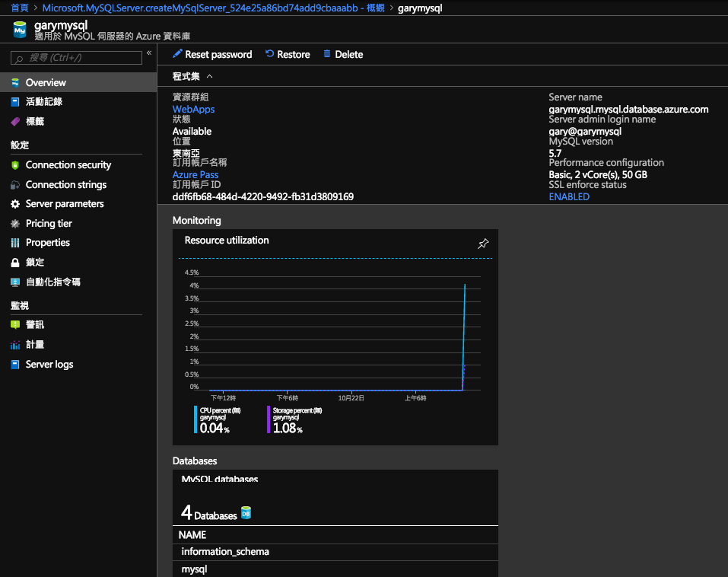Open Connection strings page
728x577 pixels.
click(78, 185)
